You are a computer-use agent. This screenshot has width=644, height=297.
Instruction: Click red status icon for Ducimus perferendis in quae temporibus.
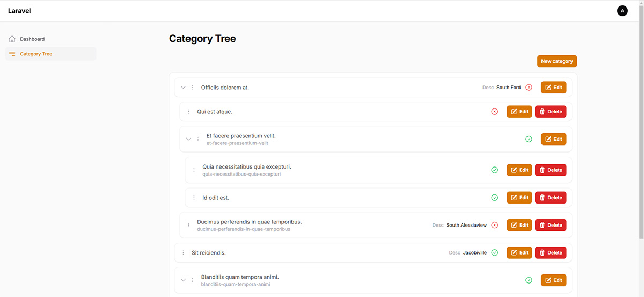(x=495, y=225)
